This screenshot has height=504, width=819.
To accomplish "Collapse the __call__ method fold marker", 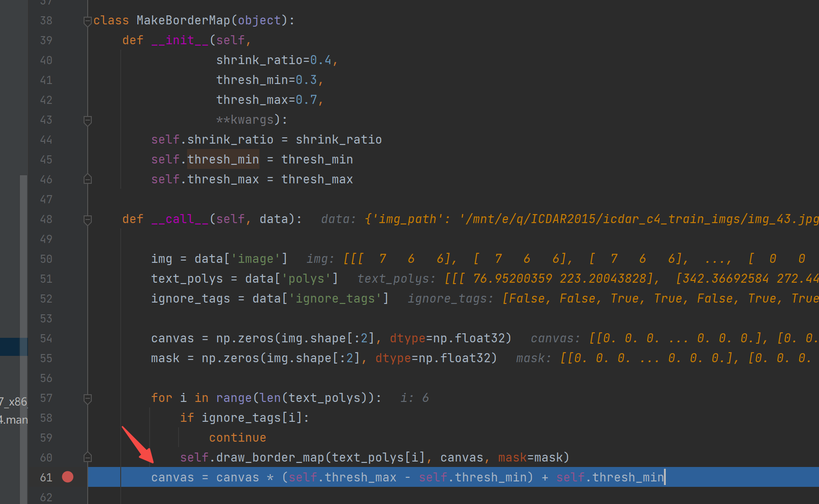I will click(88, 219).
